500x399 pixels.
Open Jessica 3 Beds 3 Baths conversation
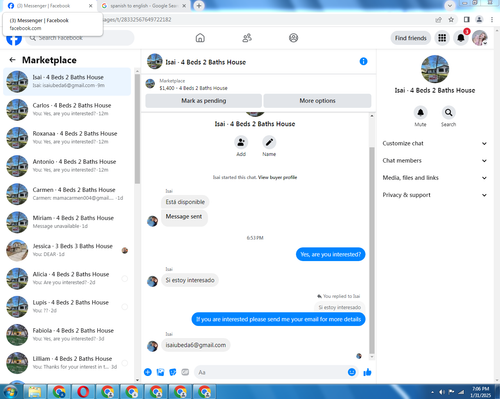(67, 250)
